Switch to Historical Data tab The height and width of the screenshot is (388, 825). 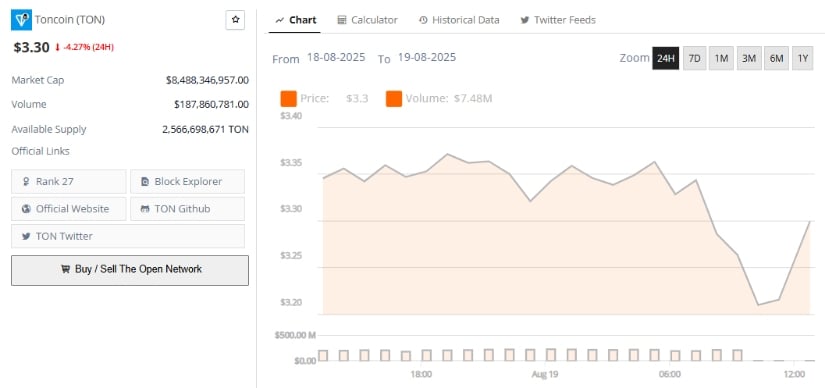(x=459, y=20)
